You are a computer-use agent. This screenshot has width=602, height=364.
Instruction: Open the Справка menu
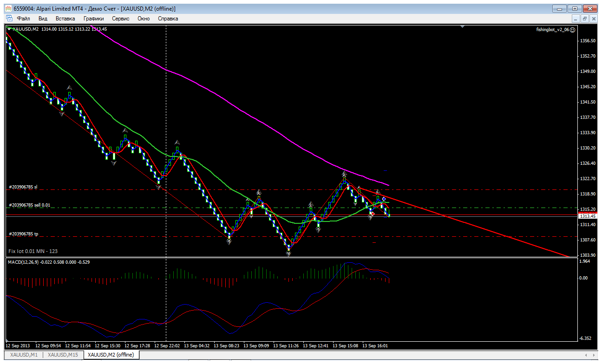[168, 19]
